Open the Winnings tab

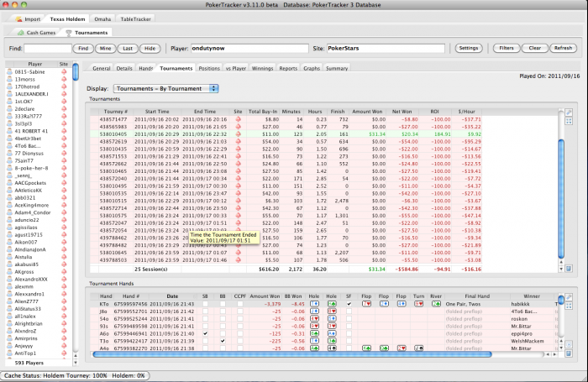pyautogui.click(x=261, y=68)
